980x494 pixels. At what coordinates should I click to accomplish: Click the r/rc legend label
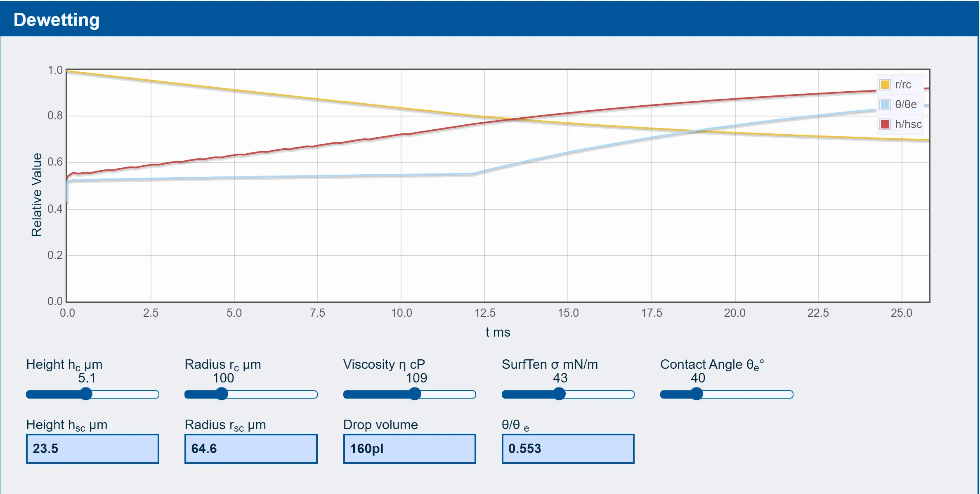pyautogui.click(x=903, y=85)
